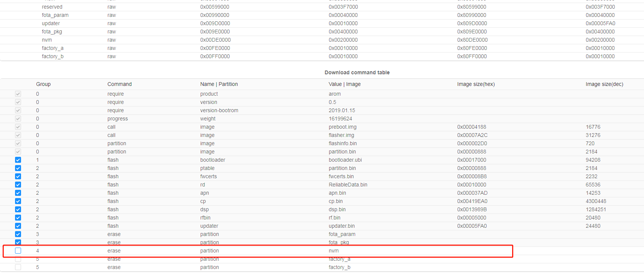The width and height of the screenshot is (644, 278).
Task: Check the erase factory_b partition checkbox
Action: 18,267
